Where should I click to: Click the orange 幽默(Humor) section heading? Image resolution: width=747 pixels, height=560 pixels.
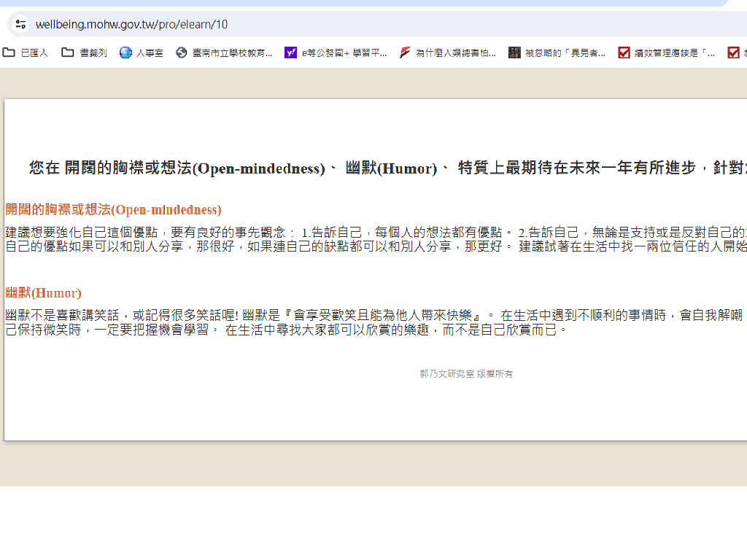[43, 293]
